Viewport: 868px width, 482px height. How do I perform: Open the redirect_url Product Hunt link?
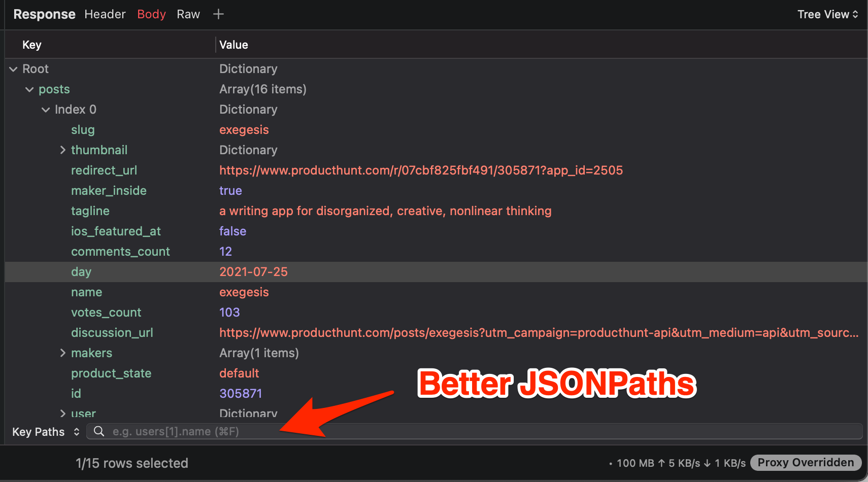click(x=421, y=170)
